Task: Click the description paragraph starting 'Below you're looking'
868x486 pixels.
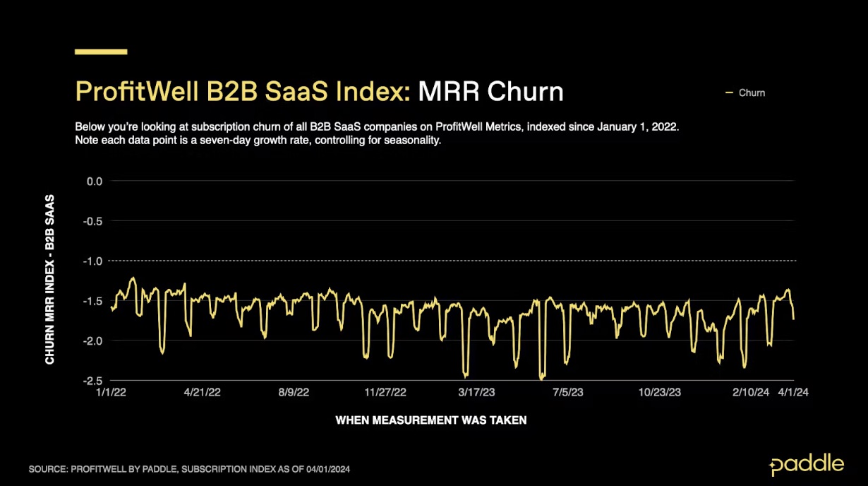Action: click(x=377, y=133)
